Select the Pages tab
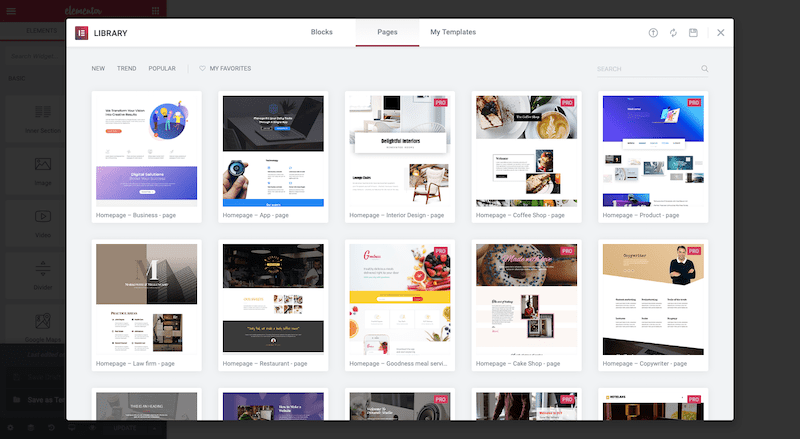Screen dimensions: 800x439 pos(387,32)
